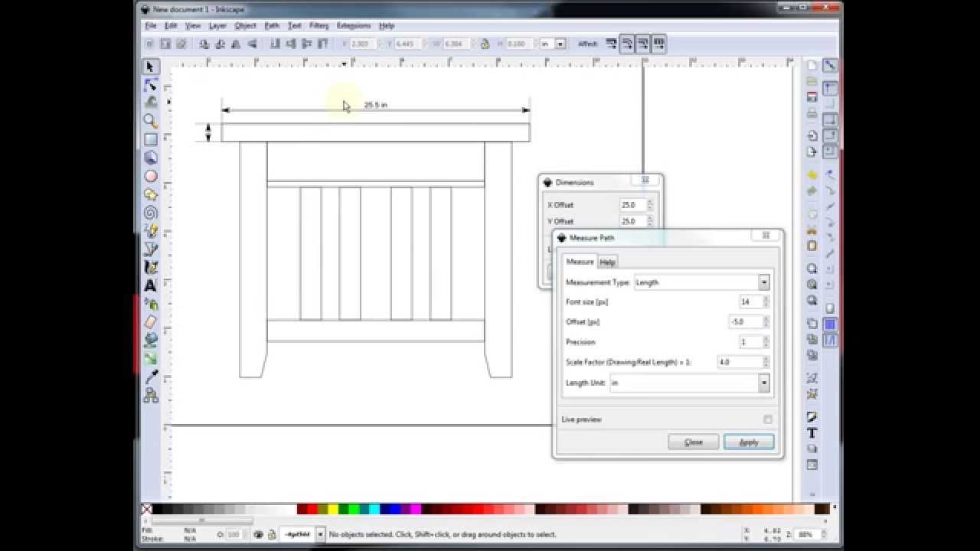Select the Color dropper tool
Screen dimensions: 980x551
[151, 377]
